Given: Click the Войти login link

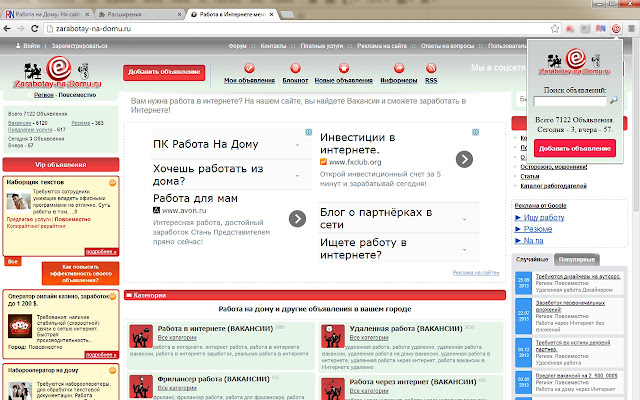Looking at the screenshot, I should (31, 46).
